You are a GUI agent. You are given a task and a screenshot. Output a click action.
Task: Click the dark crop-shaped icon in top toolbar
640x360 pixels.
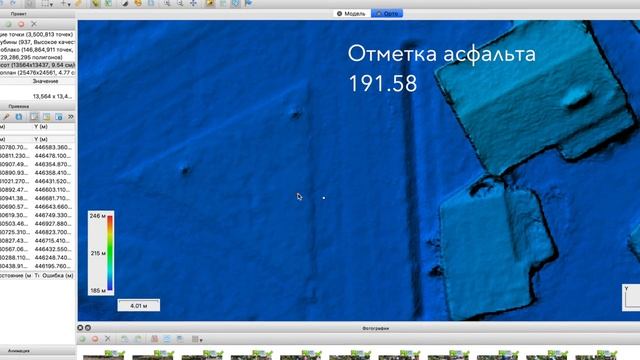coord(126,3)
